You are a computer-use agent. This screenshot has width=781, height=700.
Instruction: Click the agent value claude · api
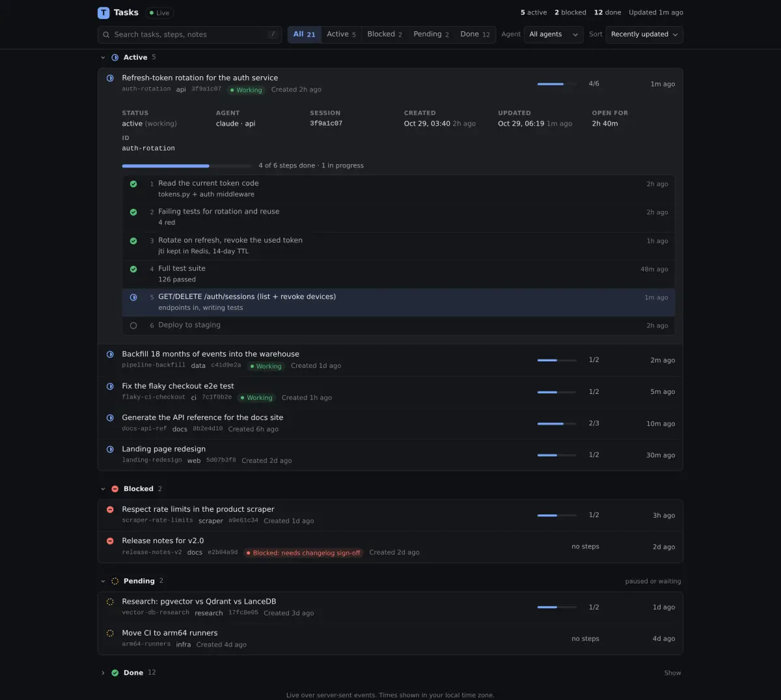236,124
